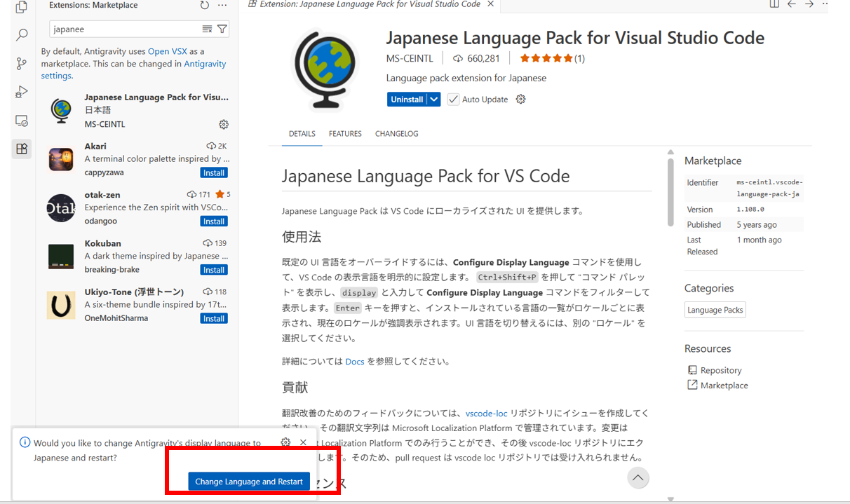The height and width of the screenshot is (504, 850).
Task: Click the gear icon next to Auto Update
Action: pyautogui.click(x=520, y=99)
